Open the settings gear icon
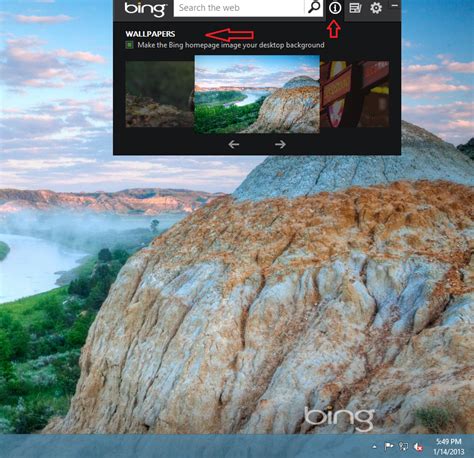The image size is (474, 458). coord(376,8)
